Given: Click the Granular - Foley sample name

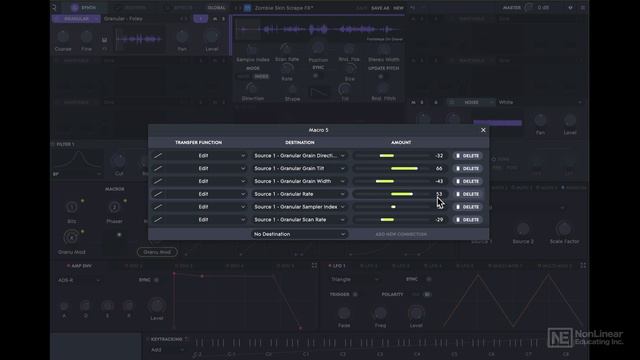Looking at the screenshot, I should (x=123, y=19).
